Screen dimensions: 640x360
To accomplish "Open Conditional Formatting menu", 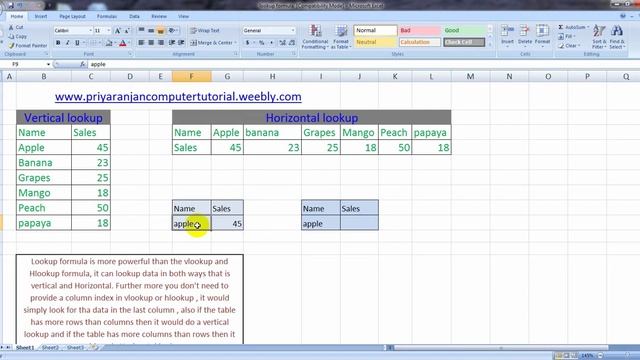I will [315, 37].
